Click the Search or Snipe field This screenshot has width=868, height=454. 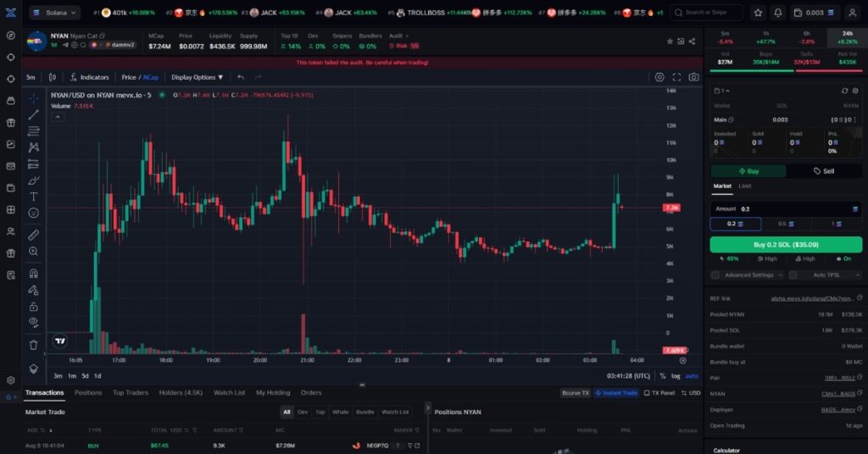(x=706, y=12)
